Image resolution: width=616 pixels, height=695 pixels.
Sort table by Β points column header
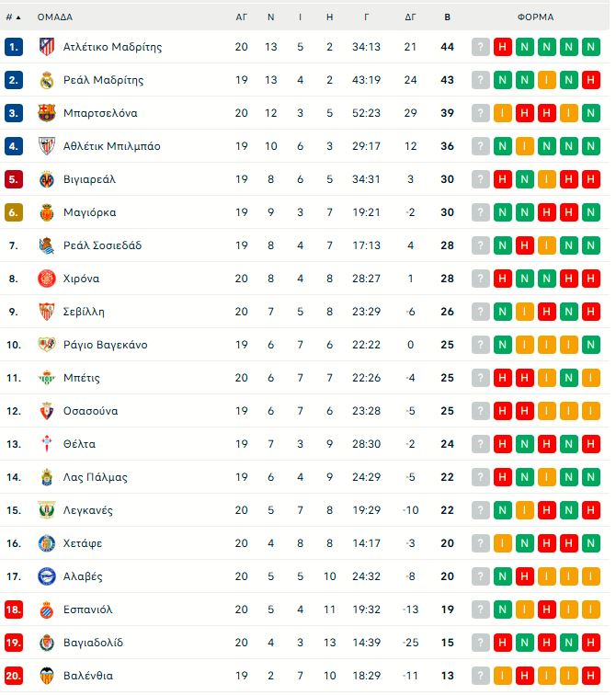448,17
